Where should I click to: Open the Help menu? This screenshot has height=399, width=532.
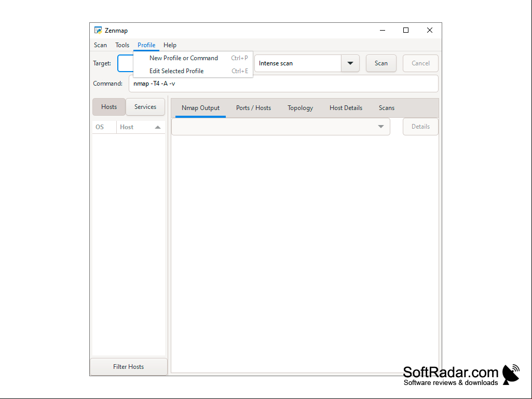pos(170,45)
